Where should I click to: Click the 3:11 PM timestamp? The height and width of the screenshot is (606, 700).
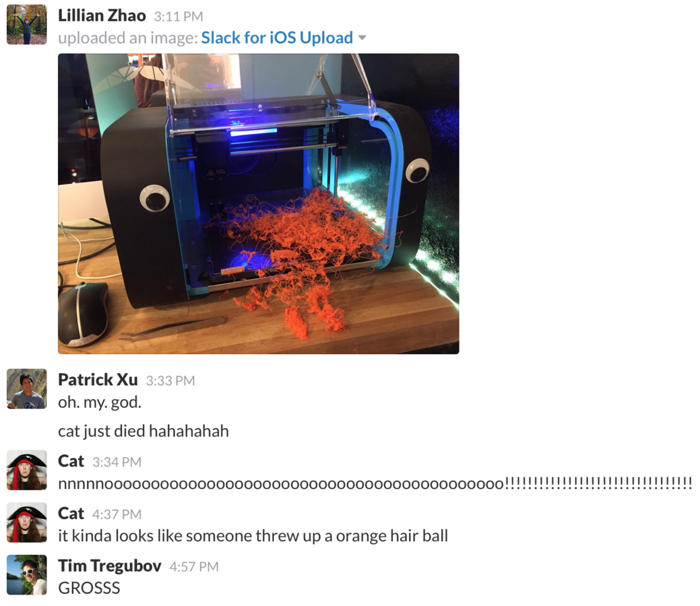click(x=179, y=17)
